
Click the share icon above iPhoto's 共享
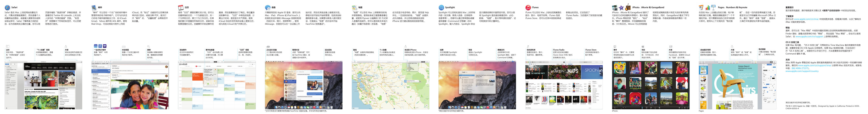click(x=670, y=46)
